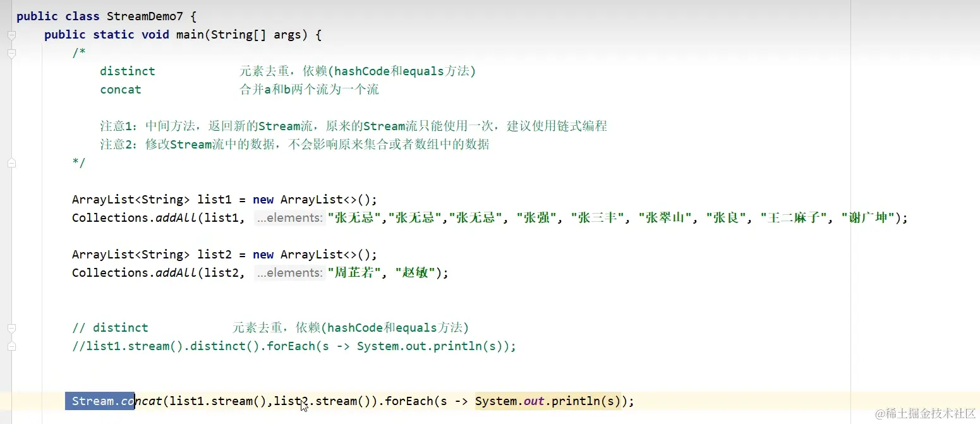Click the main method name

coord(190,35)
